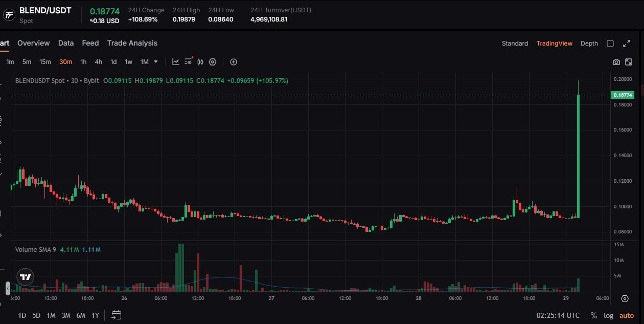Switch to the Trade Analysis tab
The image size is (644, 324).
point(132,43)
